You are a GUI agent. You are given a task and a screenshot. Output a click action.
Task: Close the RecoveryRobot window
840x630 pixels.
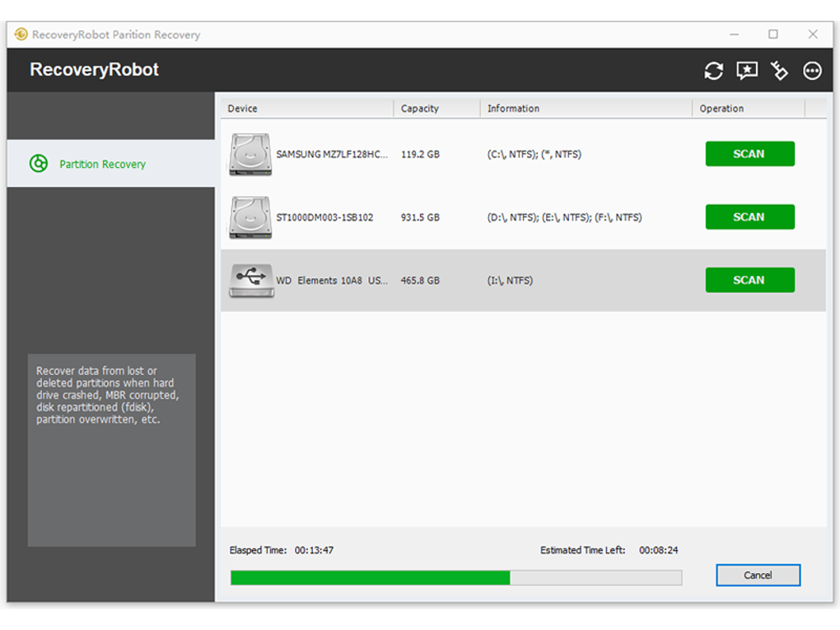point(813,35)
